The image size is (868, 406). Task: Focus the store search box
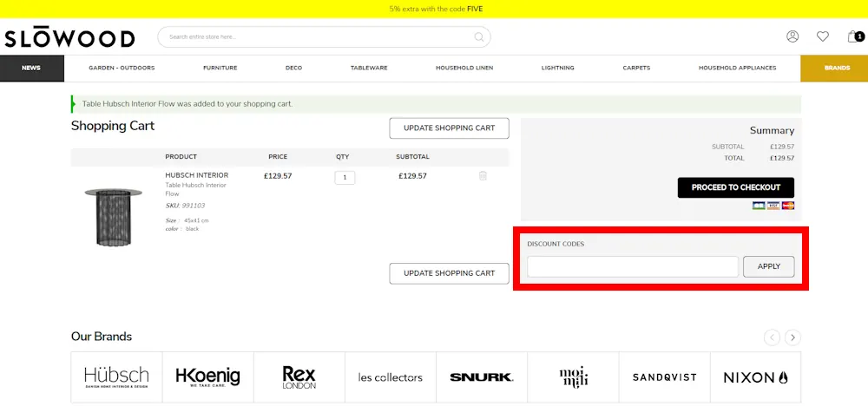click(324, 37)
